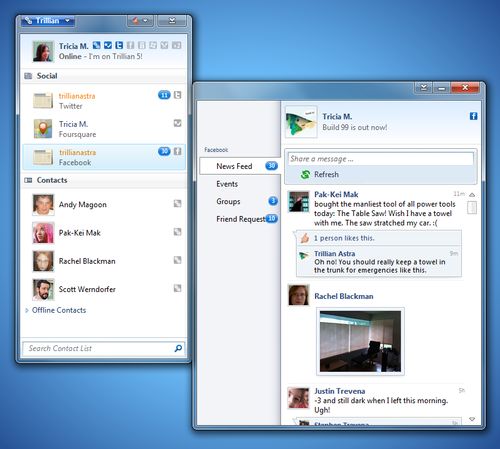Click the feed scrollbar down arrow
This screenshot has height=449, width=500.
[472, 419]
